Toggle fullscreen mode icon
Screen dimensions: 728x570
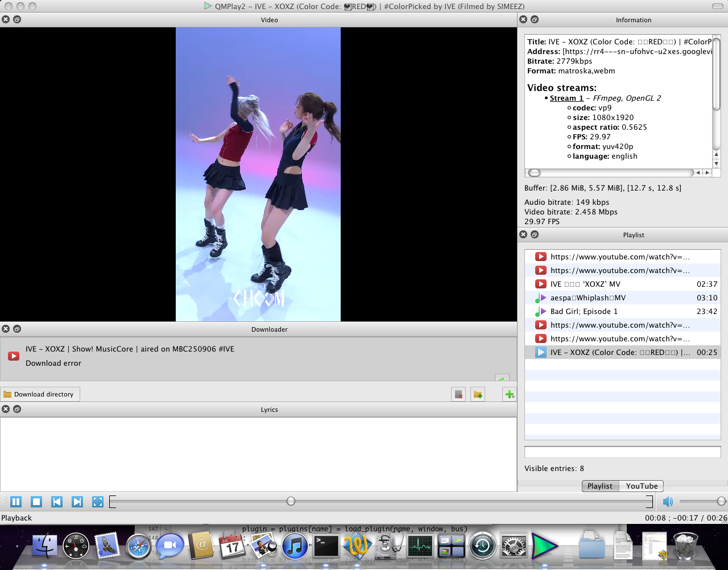[98, 502]
